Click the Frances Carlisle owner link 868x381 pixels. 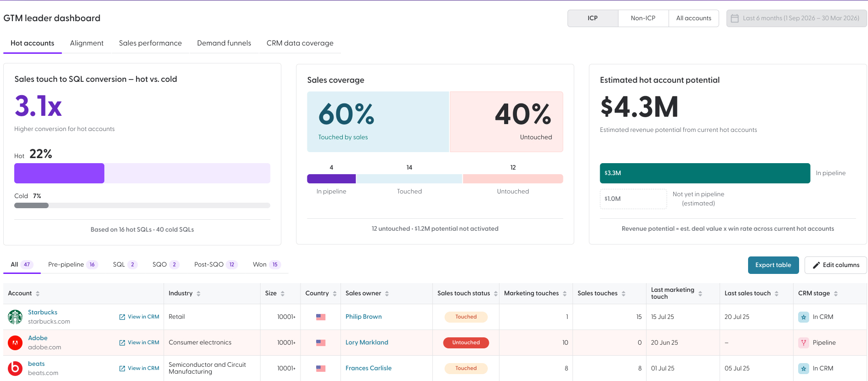[x=369, y=369]
